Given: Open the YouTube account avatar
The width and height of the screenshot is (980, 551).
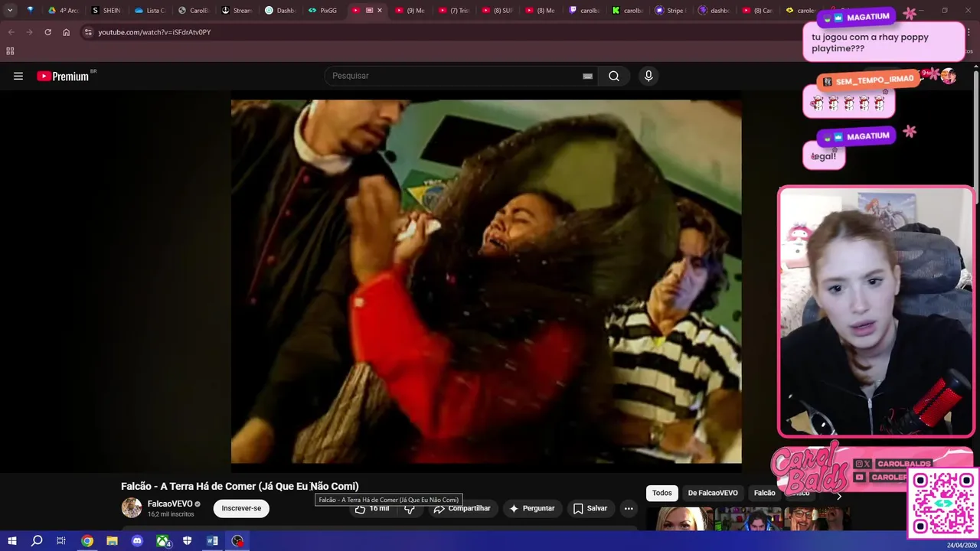Looking at the screenshot, I should [x=949, y=76].
